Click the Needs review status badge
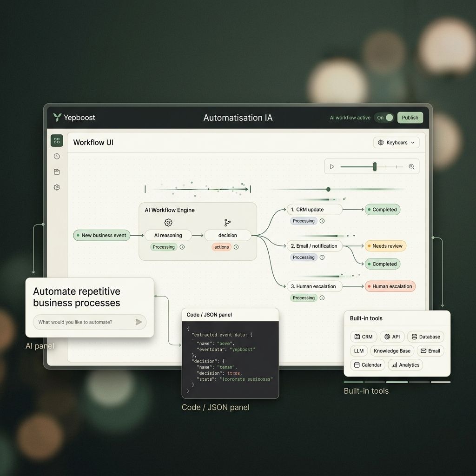 [385, 246]
